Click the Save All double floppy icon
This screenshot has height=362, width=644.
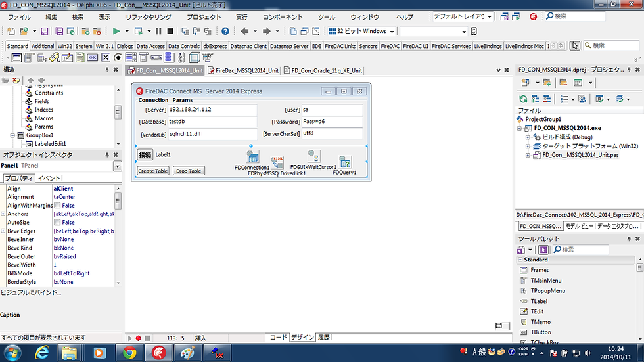coord(59,31)
